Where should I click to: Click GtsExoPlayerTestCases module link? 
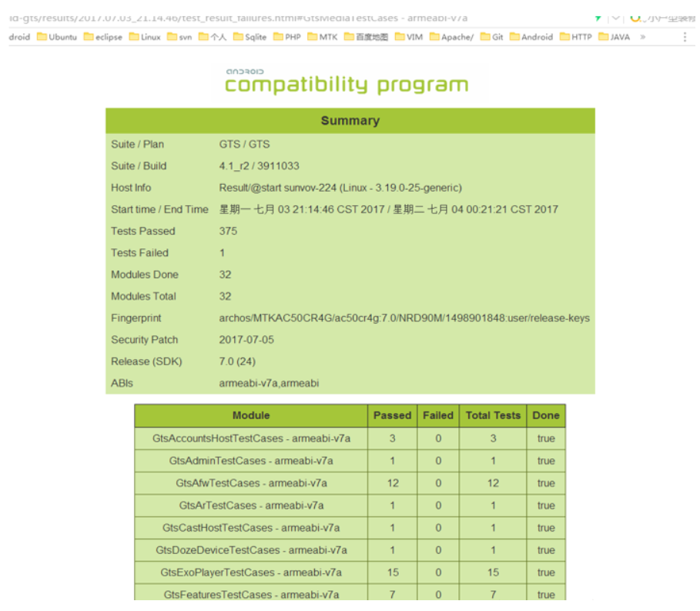pos(251,572)
